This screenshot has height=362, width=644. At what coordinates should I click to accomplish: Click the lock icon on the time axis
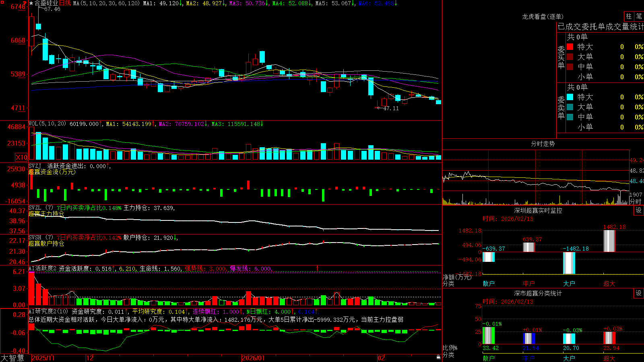(439, 357)
